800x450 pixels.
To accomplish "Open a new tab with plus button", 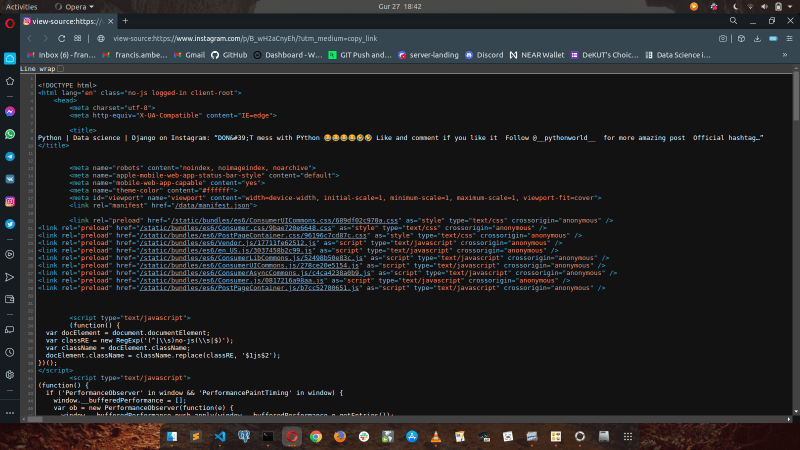I will (125, 21).
